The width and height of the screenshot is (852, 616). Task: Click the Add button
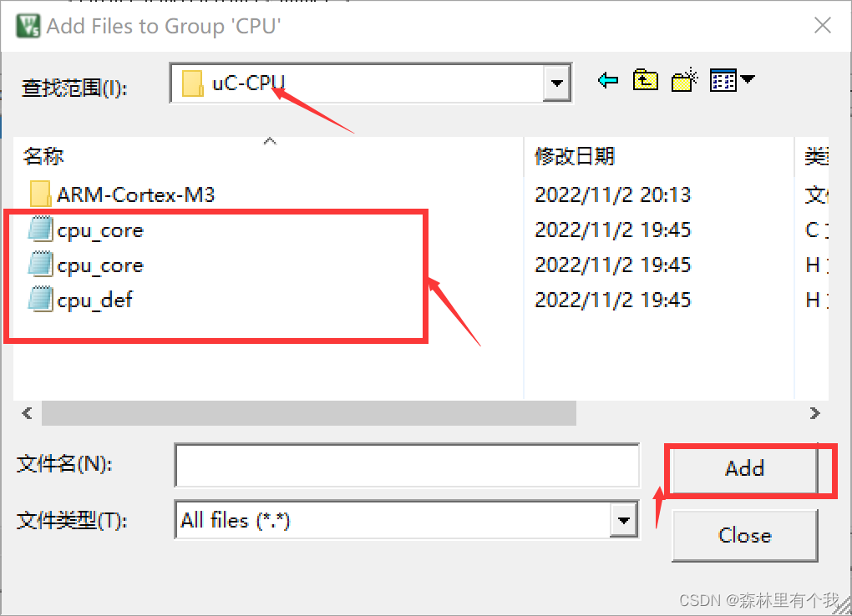(x=744, y=468)
